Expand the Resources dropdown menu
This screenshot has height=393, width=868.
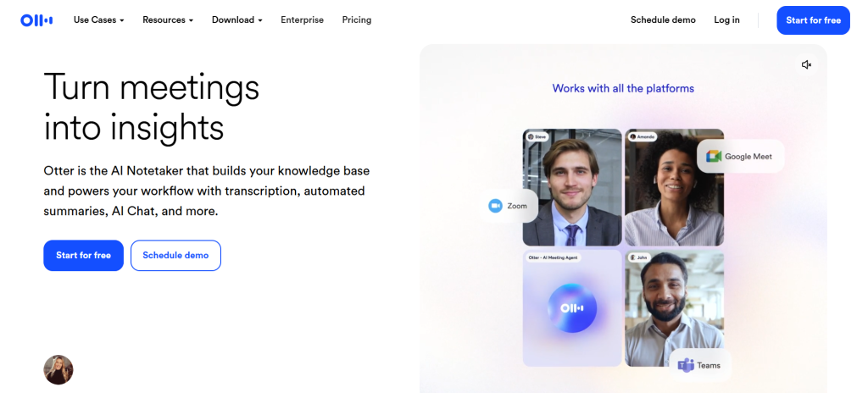[168, 20]
